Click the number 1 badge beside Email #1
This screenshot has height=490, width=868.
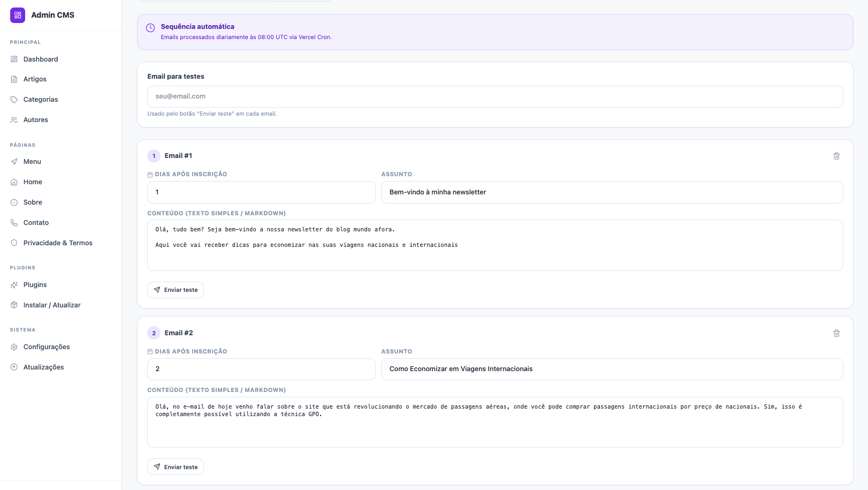154,156
